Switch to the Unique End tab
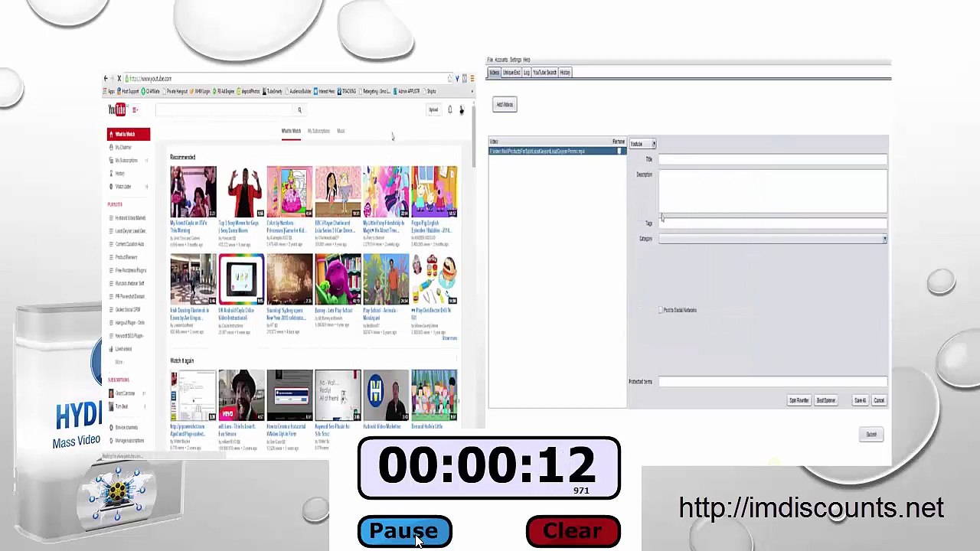This screenshot has width=980, height=551. click(x=511, y=73)
